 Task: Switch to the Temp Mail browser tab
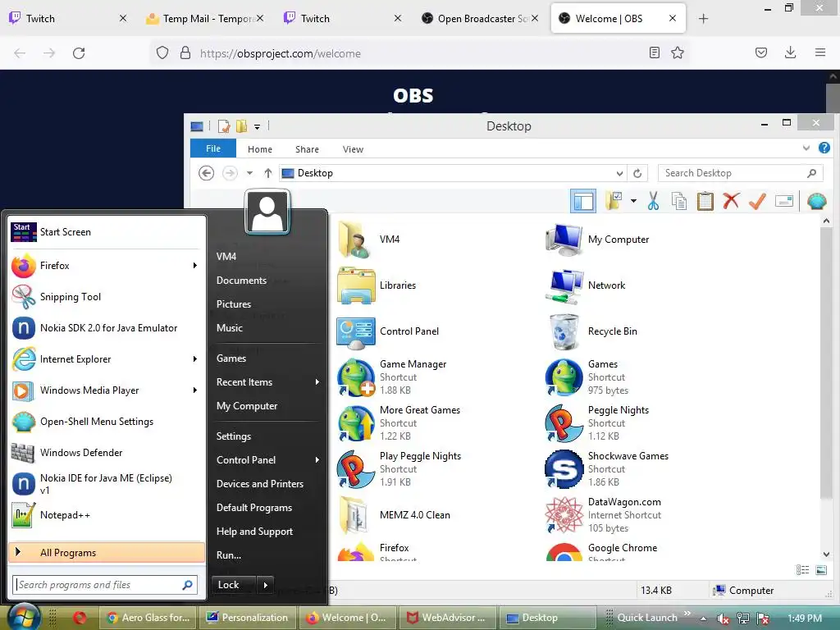pyautogui.click(x=204, y=19)
